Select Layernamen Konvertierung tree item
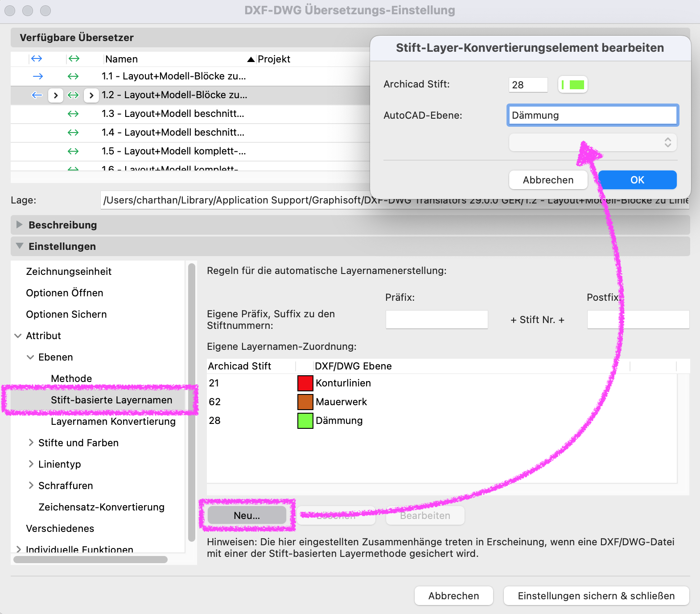 pos(113,421)
